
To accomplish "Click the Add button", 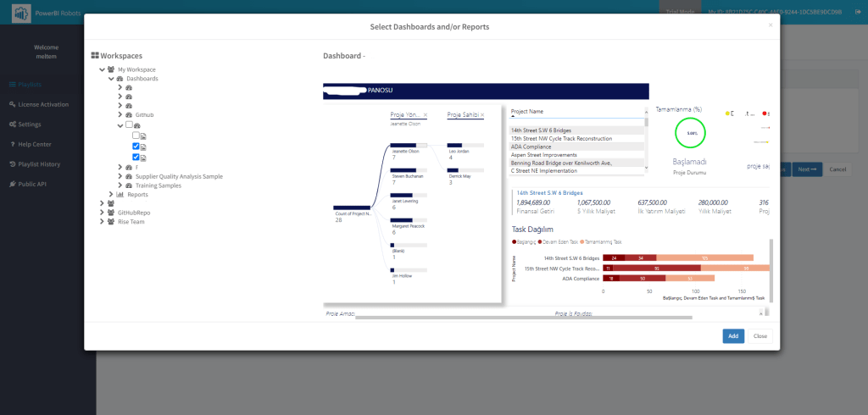I will coord(733,336).
